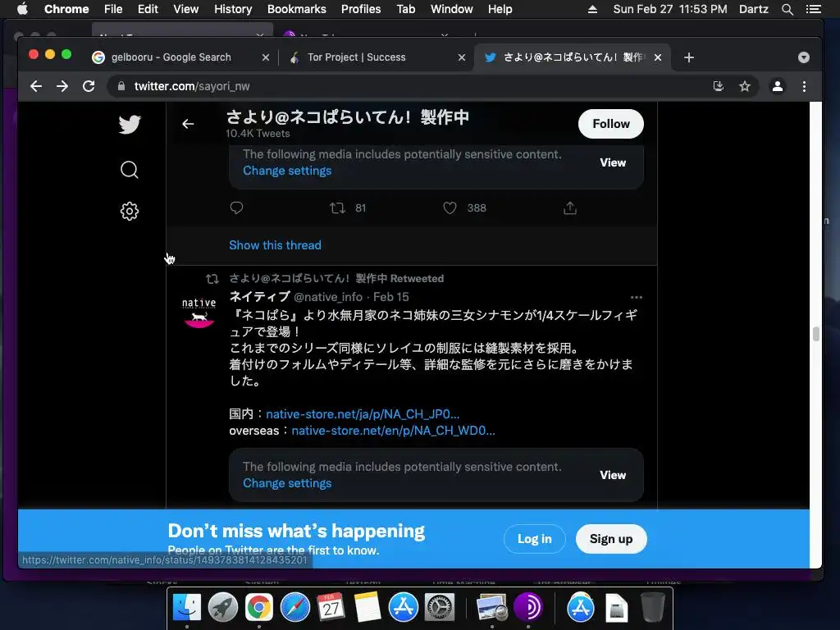Click the page vertical scrollbar thumb

pos(815,334)
